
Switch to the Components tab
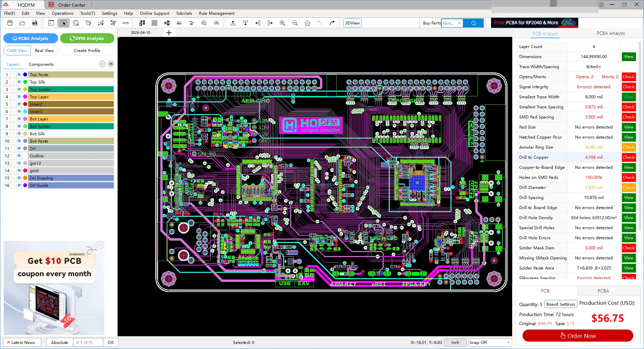[x=41, y=64]
